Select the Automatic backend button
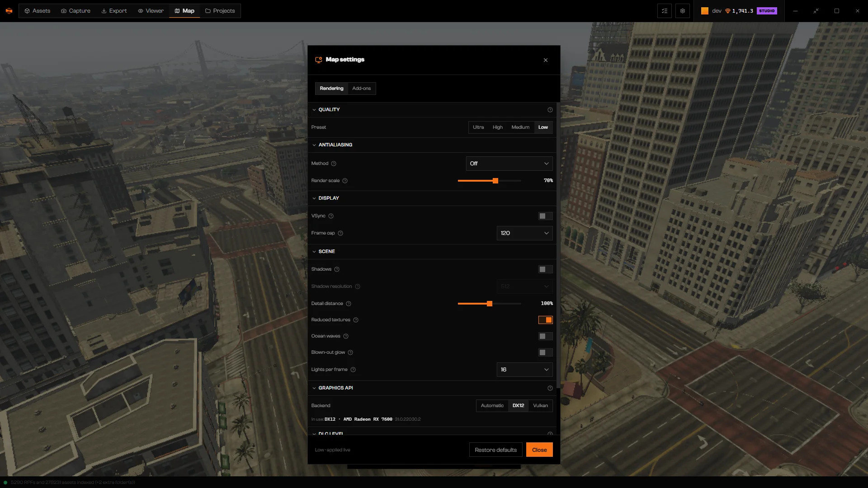868x488 pixels. point(492,406)
